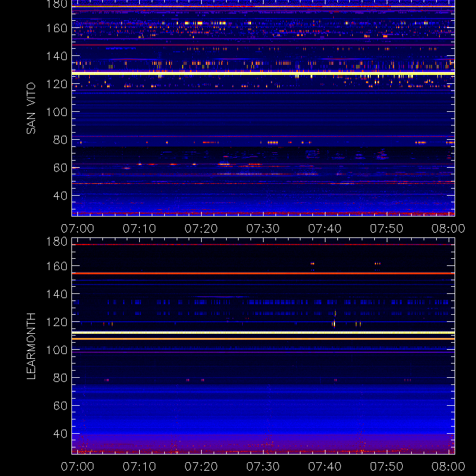Select the 120 frequency label on Learmonth axis
476x476 pixels.
pyautogui.click(x=57, y=322)
